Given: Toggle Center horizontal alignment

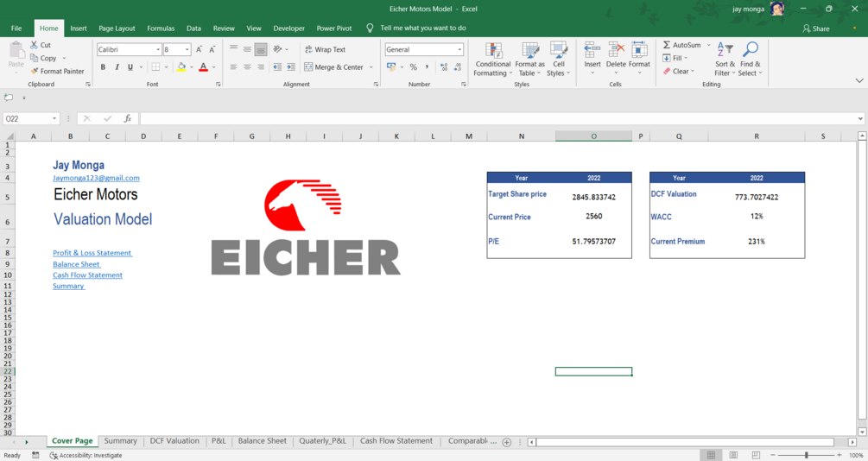Looking at the screenshot, I should point(248,67).
